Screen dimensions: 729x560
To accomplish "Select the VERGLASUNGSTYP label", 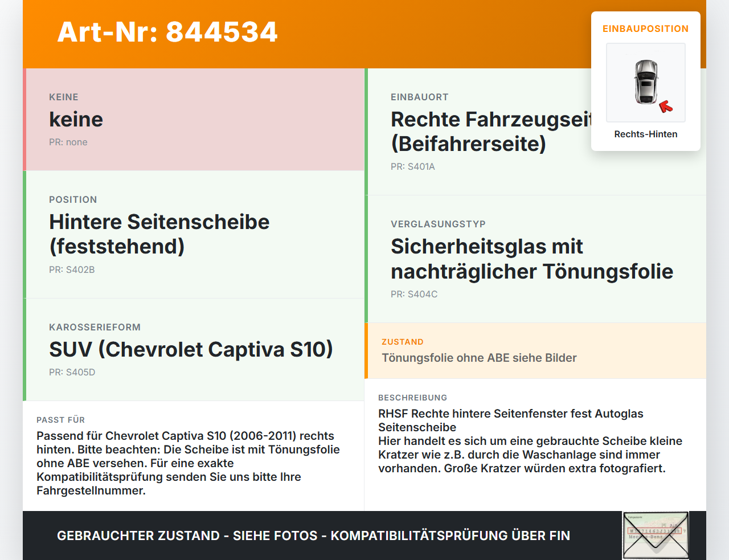I will (438, 224).
